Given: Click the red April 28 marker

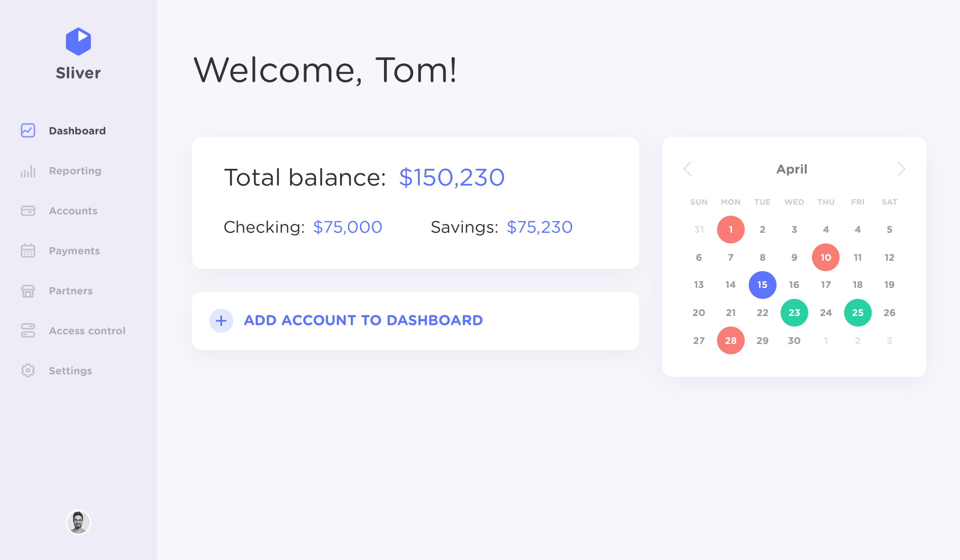Looking at the screenshot, I should 730,340.
